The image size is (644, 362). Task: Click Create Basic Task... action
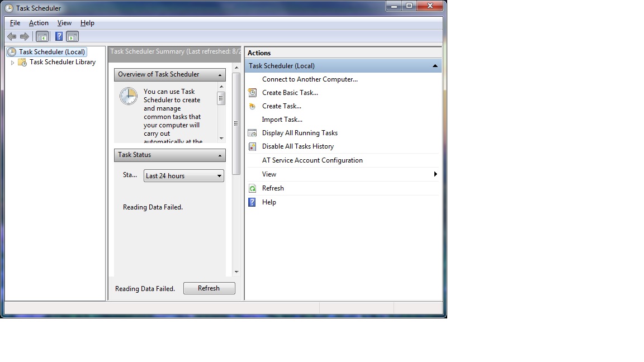(290, 93)
